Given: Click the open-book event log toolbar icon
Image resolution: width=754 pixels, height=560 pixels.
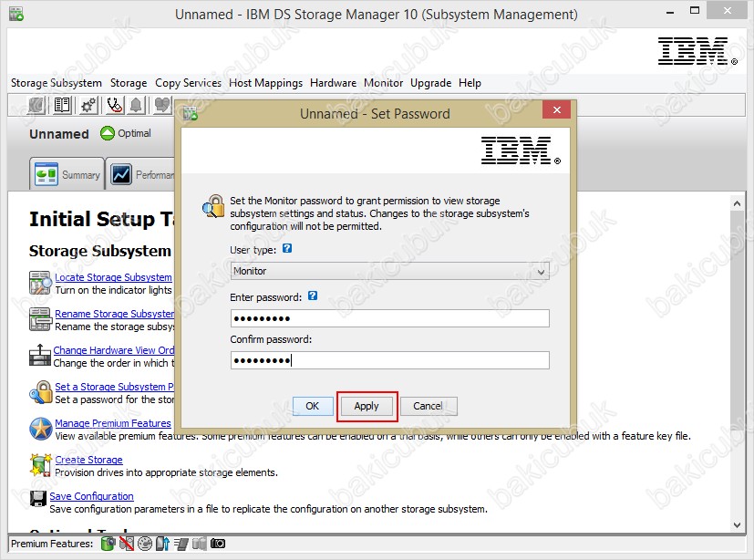Looking at the screenshot, I should click(62, 105).
